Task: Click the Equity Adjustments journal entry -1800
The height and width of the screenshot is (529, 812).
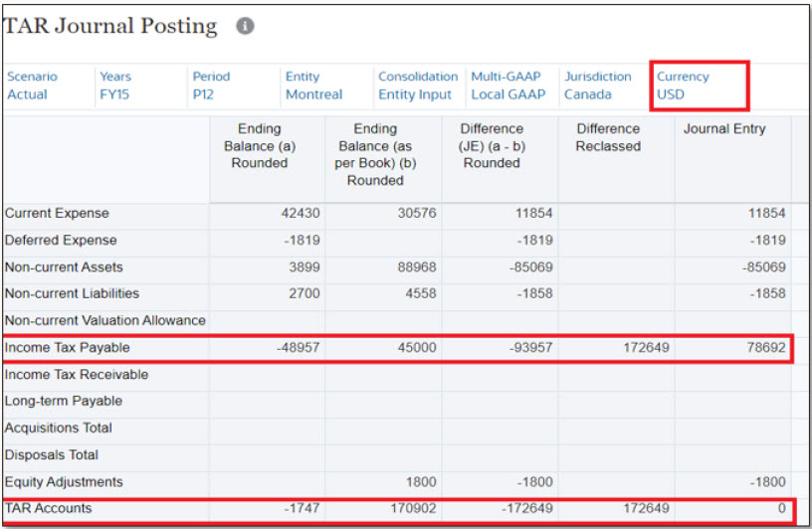Action: point(732,482)
